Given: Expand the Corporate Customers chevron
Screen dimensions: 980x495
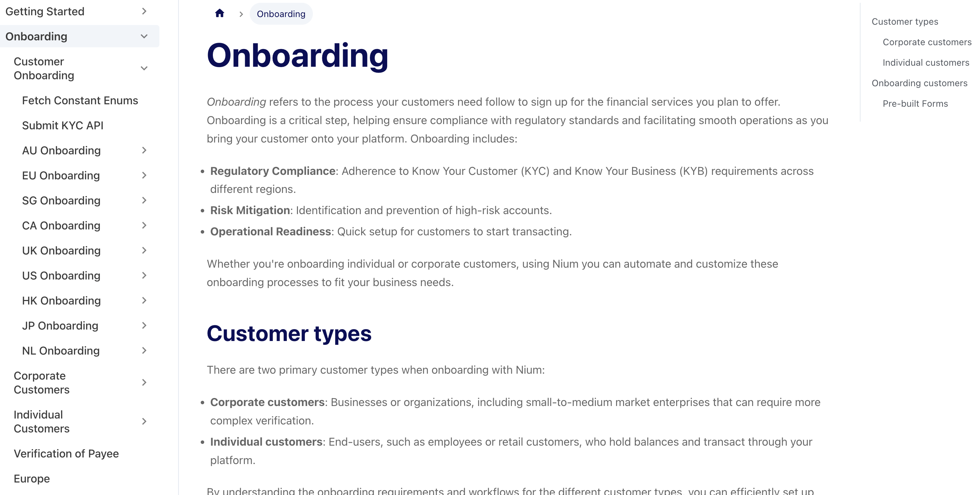Looking at the screenshot, I should coord(144,383).
